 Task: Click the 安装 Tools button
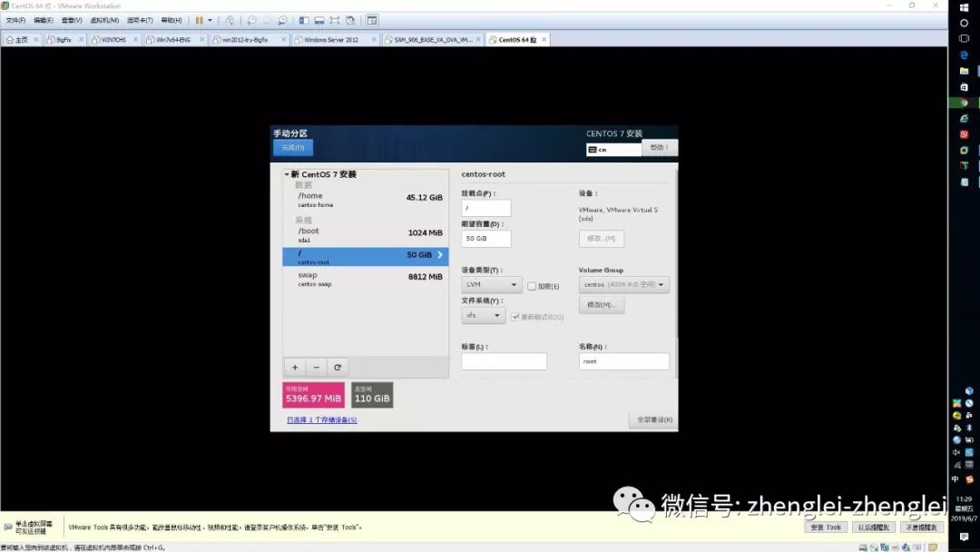click(826, 527)
